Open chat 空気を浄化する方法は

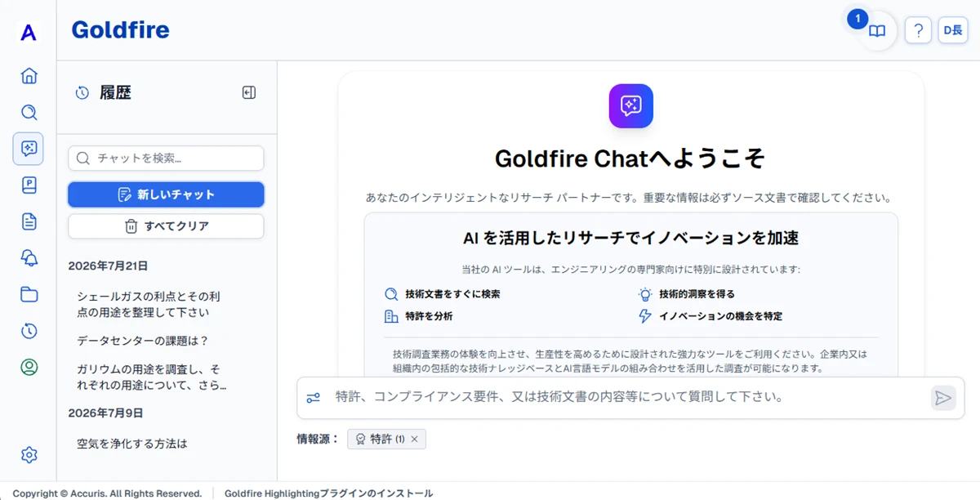[132, 444]
